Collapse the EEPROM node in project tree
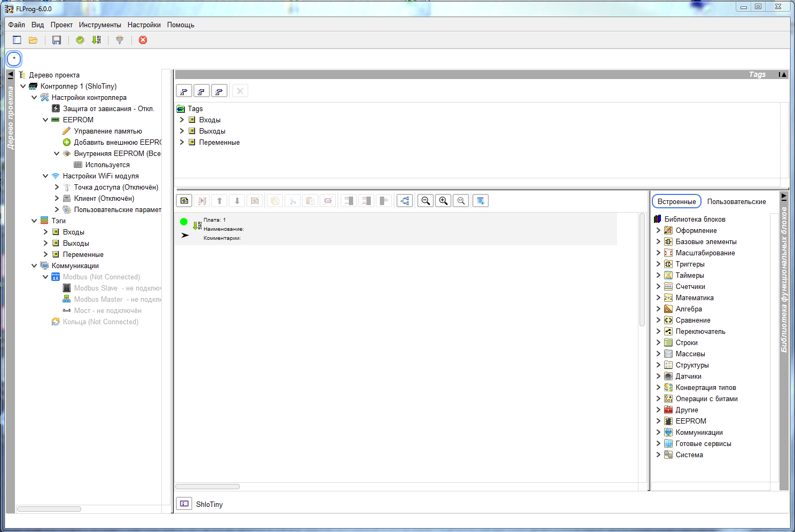 (x=45, y=120)
